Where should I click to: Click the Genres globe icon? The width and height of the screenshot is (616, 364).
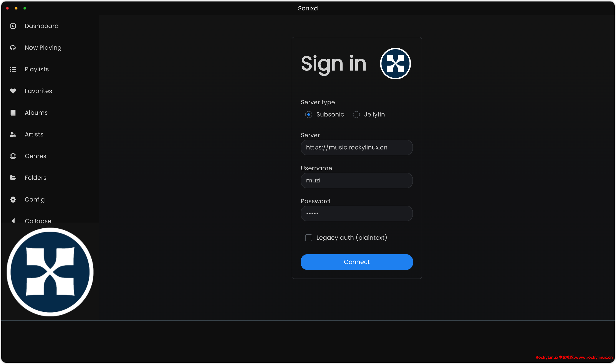pyautogui.click(x=13, y=156)
